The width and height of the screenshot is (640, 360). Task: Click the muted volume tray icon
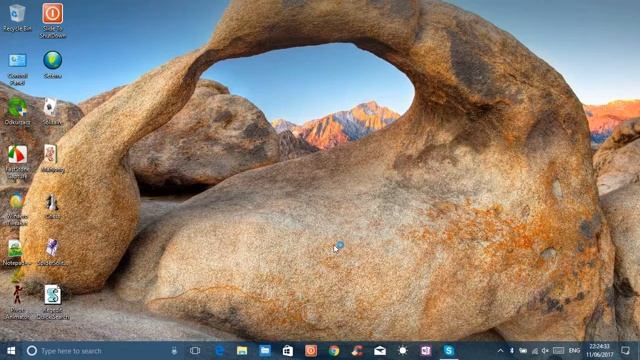tap(545, 351)
